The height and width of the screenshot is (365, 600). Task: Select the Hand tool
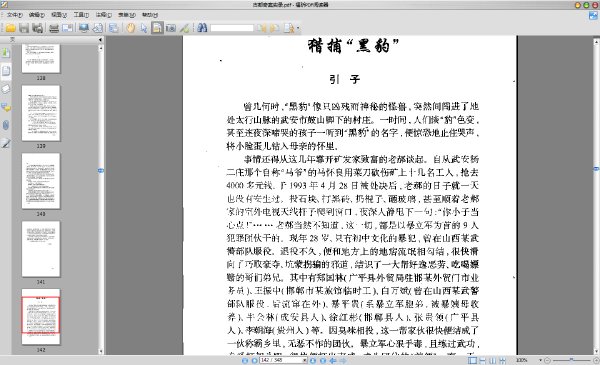point(130,28)
